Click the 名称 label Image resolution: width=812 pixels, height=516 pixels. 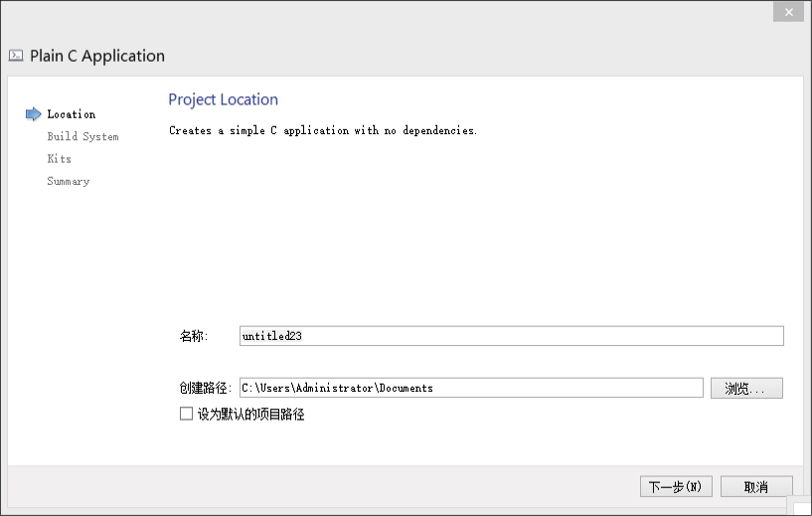193,336
